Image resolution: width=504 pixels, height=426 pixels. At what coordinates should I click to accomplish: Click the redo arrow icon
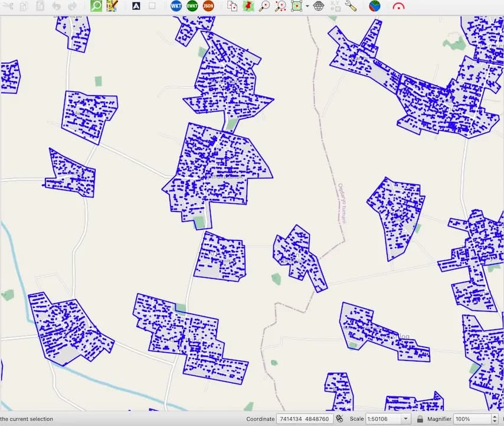click(x=72, y=5)
